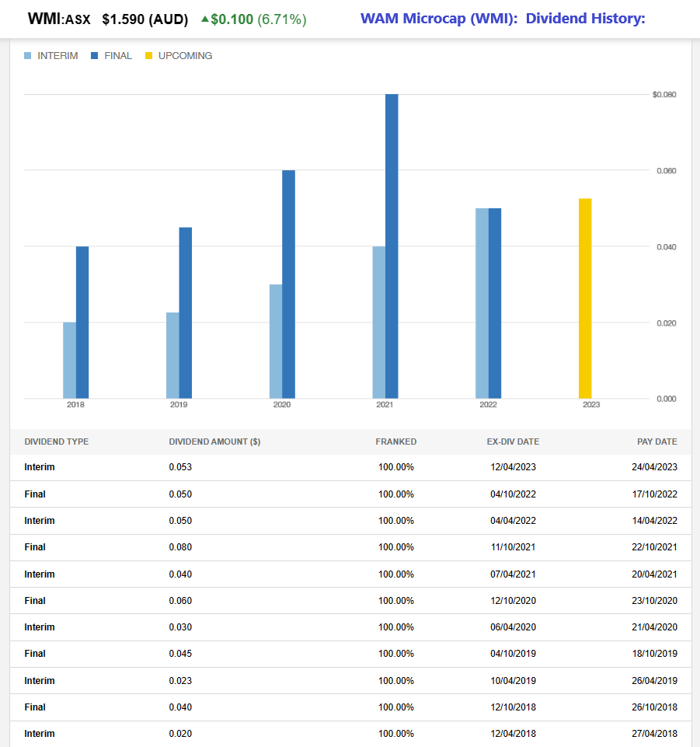
Task: Click the 2018 final dividend bar
Action: (82, 323)
